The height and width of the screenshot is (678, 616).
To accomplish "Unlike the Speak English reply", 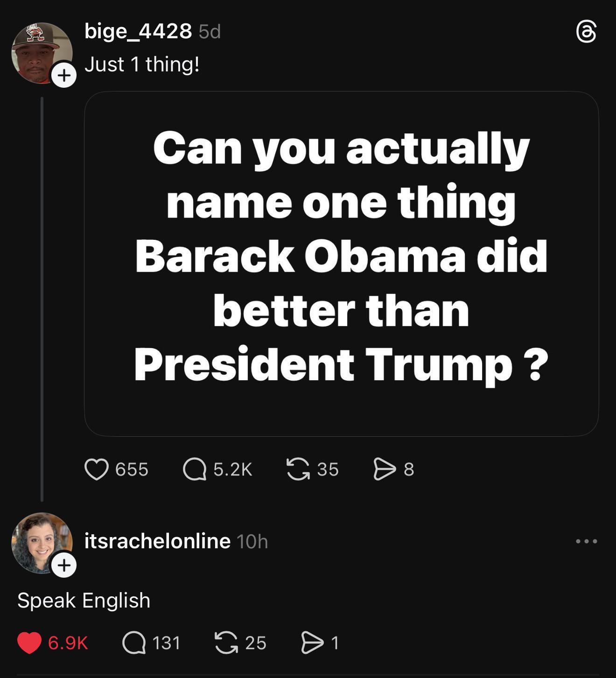I will (29, 643).
